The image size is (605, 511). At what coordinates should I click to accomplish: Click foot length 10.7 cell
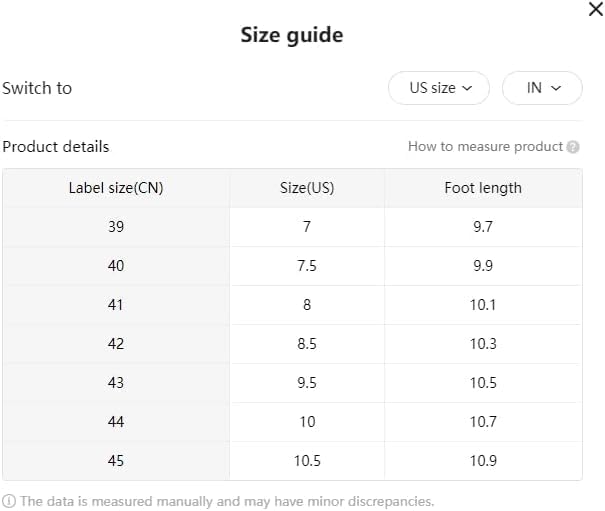[483, 421]
